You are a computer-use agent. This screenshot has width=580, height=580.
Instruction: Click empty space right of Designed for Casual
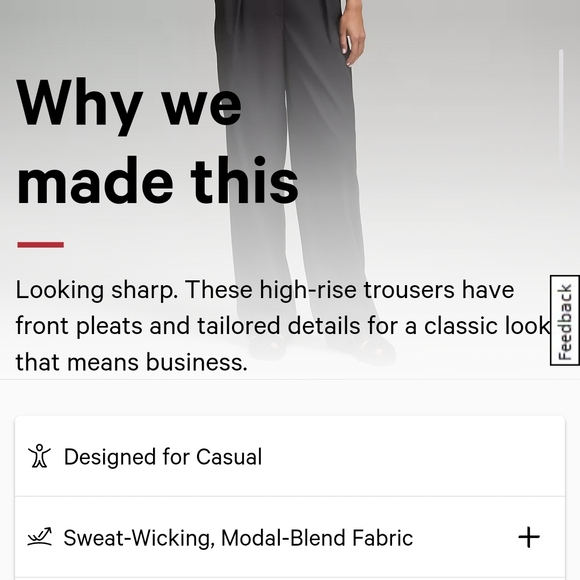pyautogui.click(x=407, y=456)
